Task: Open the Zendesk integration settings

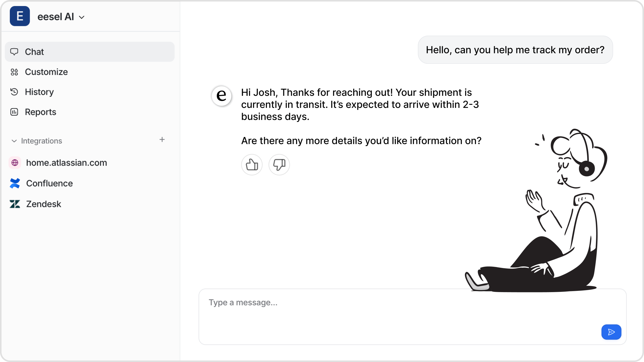Action: pos(43,204)
